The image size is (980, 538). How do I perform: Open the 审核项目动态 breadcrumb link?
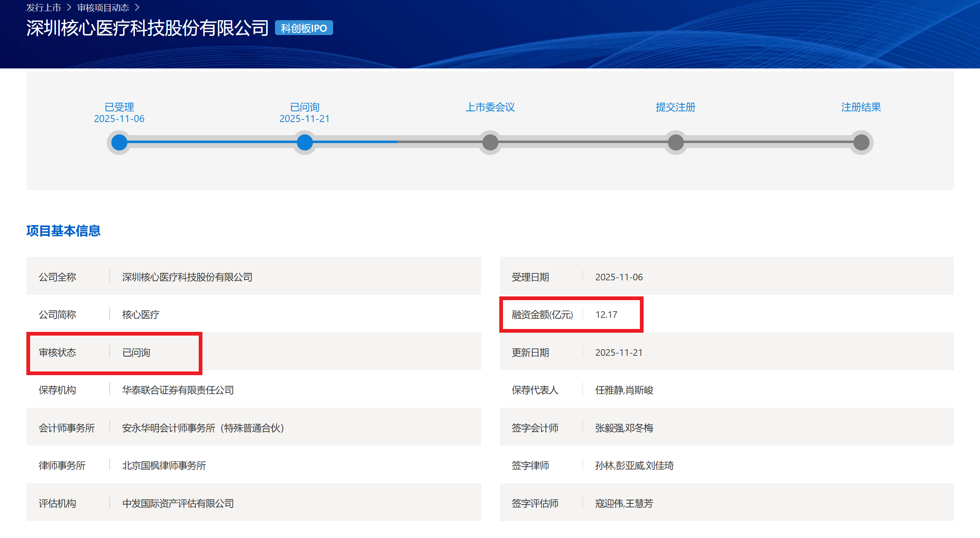pos(103,7)
